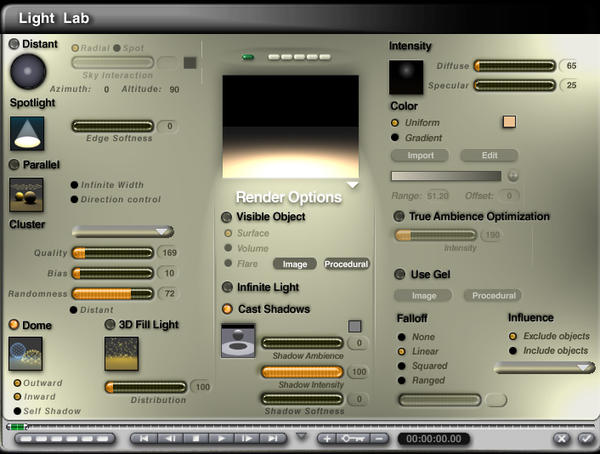Click the Quality value field 169
The height and width of the screenshot is (454, 600).
[x=169, y=253]
